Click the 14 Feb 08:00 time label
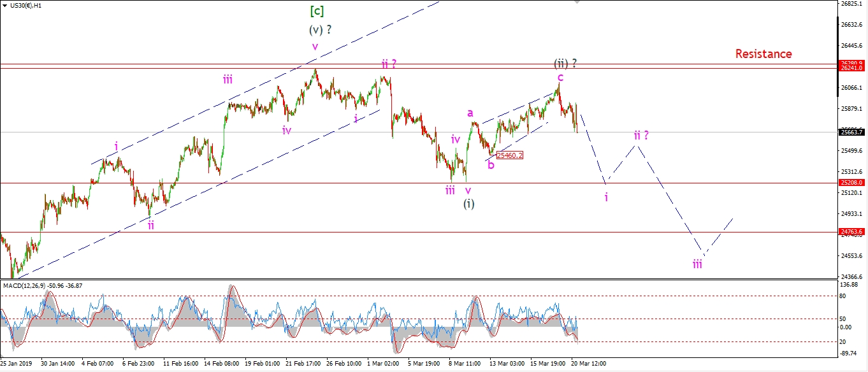 [222, 364]
